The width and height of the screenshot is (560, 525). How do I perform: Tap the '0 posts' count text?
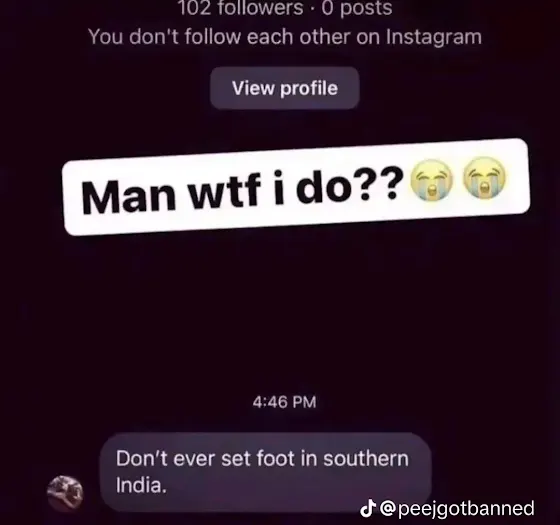click(x=357, y=8)
